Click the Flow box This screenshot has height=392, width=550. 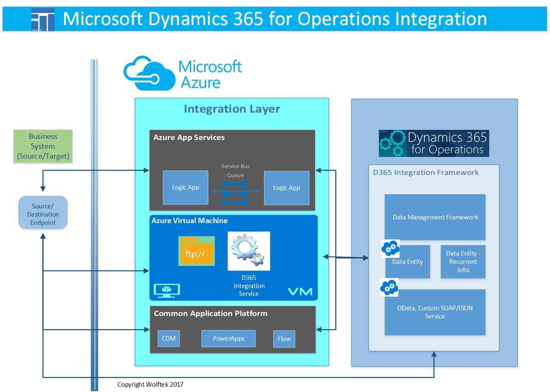284,339
